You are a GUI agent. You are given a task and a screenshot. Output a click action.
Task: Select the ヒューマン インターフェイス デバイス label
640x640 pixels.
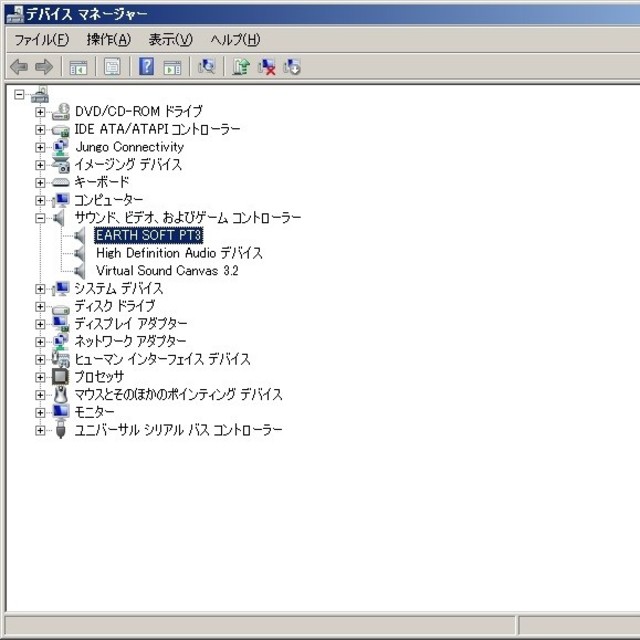tap(162, 359)
